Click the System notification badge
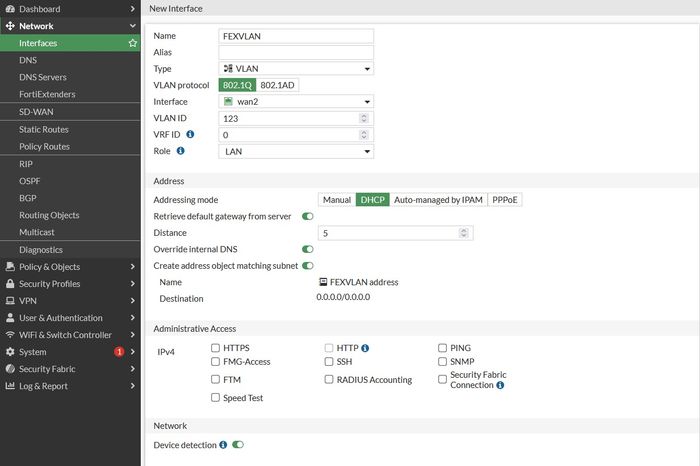The width and height of the screenshot is (700, 466). pos(119,352)
